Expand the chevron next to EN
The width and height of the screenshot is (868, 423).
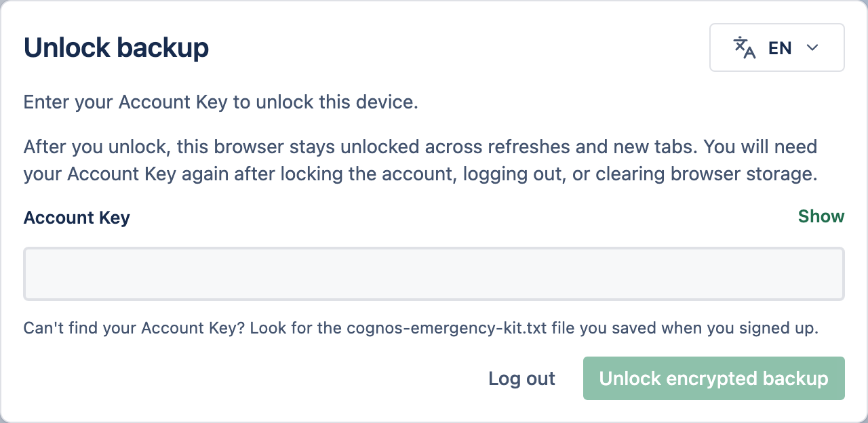point(812,47)
